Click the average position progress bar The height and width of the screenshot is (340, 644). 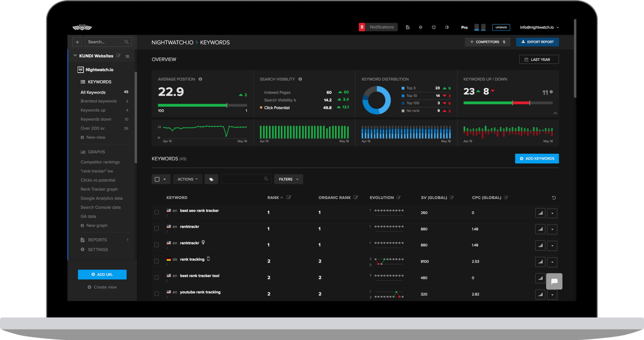(x=202, y=105)
